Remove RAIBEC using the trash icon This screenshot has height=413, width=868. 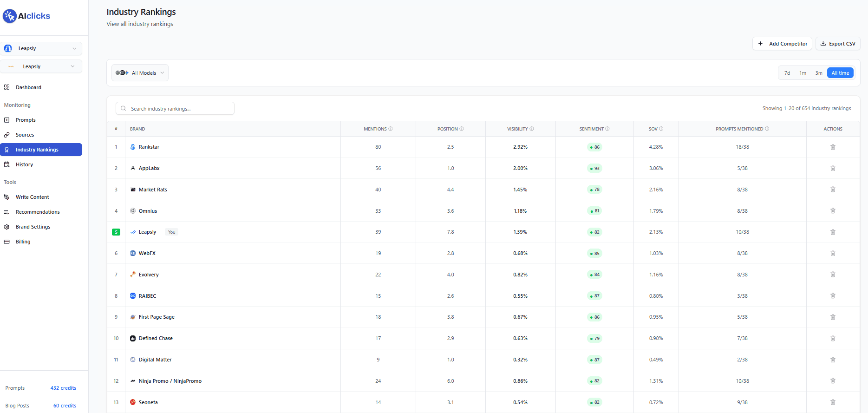(833, 296)
